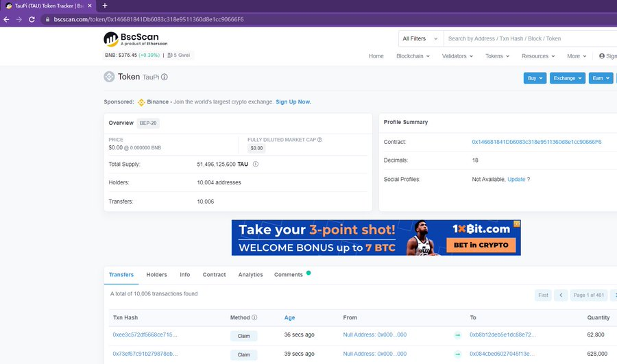Click the gas pump 5 Gwei icon
Screen dimensions: 617x364
(x=170, y=55)
